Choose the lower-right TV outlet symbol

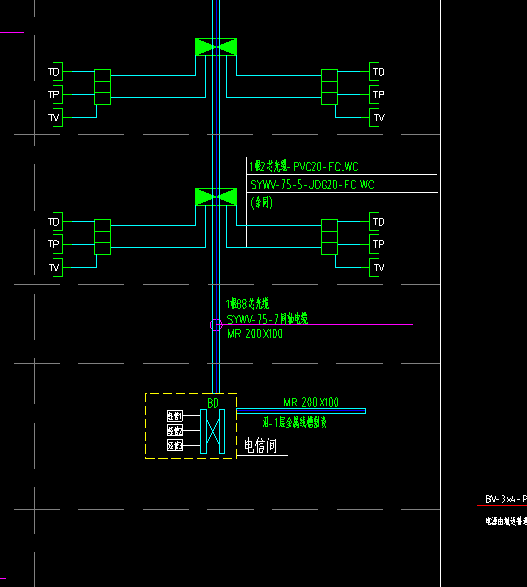(377, 267)
